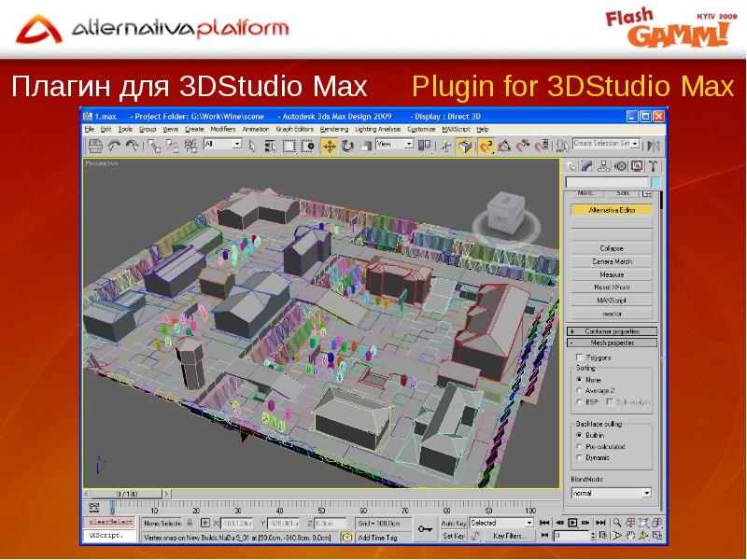Click the Unlink Selection tool

click(x=173, y=146)
